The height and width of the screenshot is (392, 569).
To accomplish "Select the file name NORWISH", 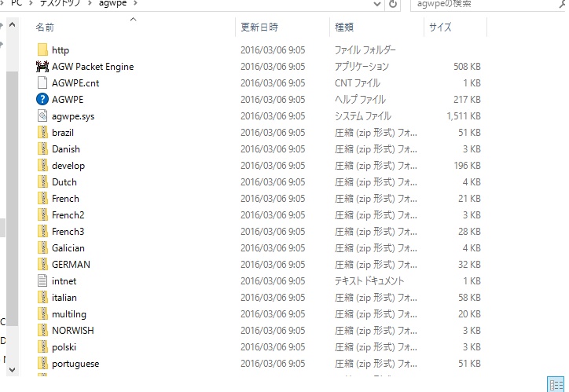I will pyautogui.click(x=72, y=331).
